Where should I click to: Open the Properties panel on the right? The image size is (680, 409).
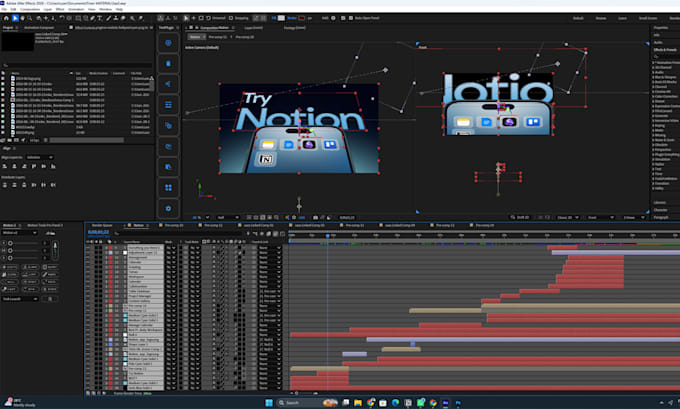pyautogui.click(x=661, y=27)
